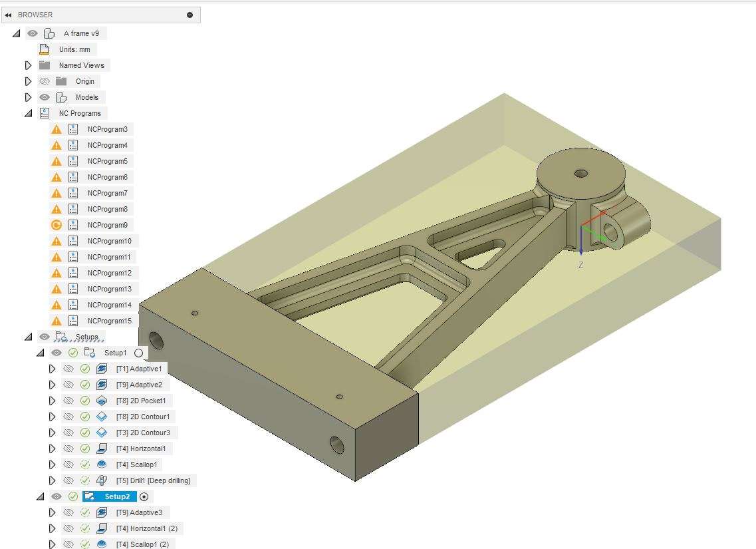756x549 pixels.
Task: Click the Scallop1 operation icon
Action: [x=101, y=464]
